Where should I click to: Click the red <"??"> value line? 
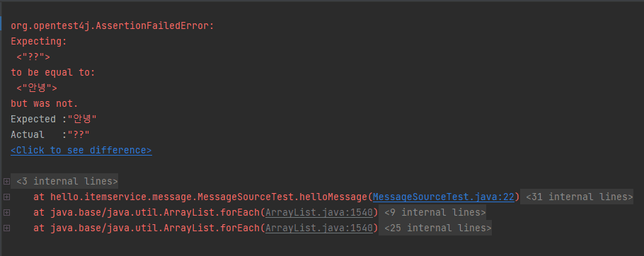pos(33,57)
